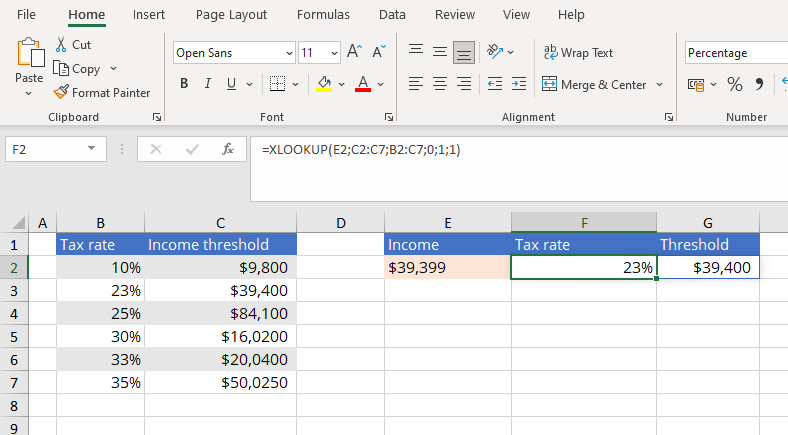Viewport: 788px width, 435px height.
Task: Open accounting number format icon
Action: point(696,84)
